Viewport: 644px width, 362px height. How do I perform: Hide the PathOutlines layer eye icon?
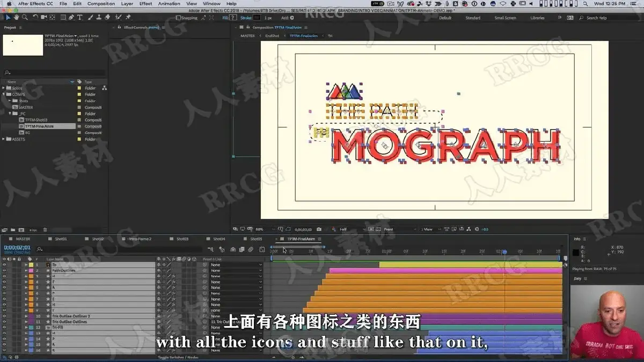point(4,270)
